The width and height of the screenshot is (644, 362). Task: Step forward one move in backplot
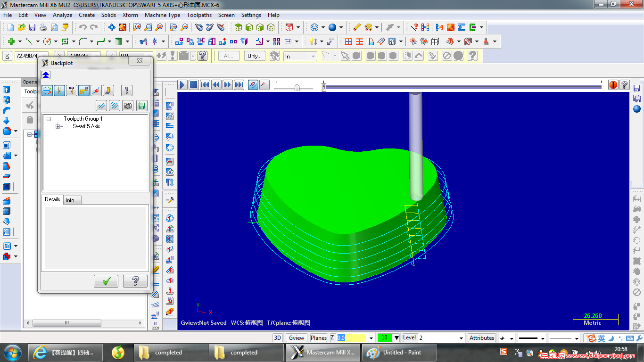pos(228,85)
